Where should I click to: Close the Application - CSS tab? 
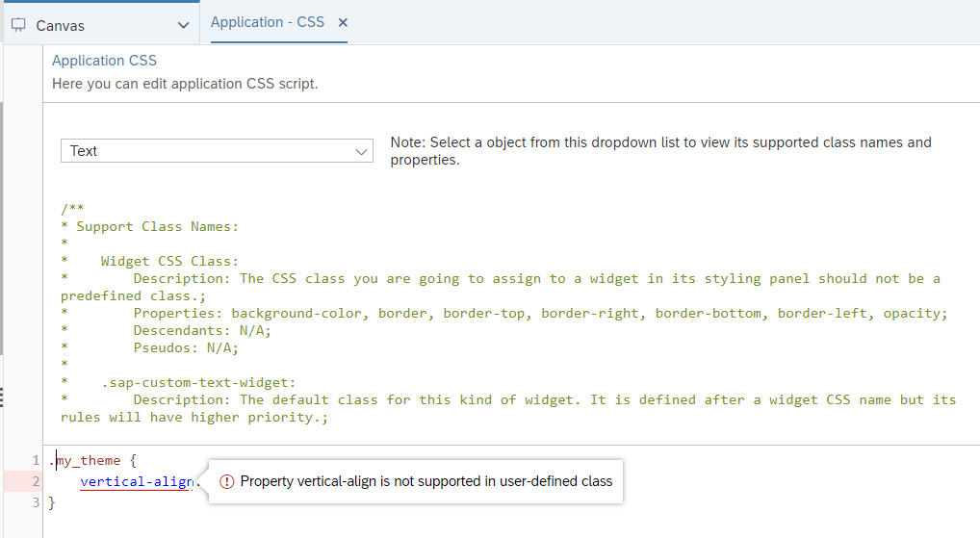click(343, 22)
